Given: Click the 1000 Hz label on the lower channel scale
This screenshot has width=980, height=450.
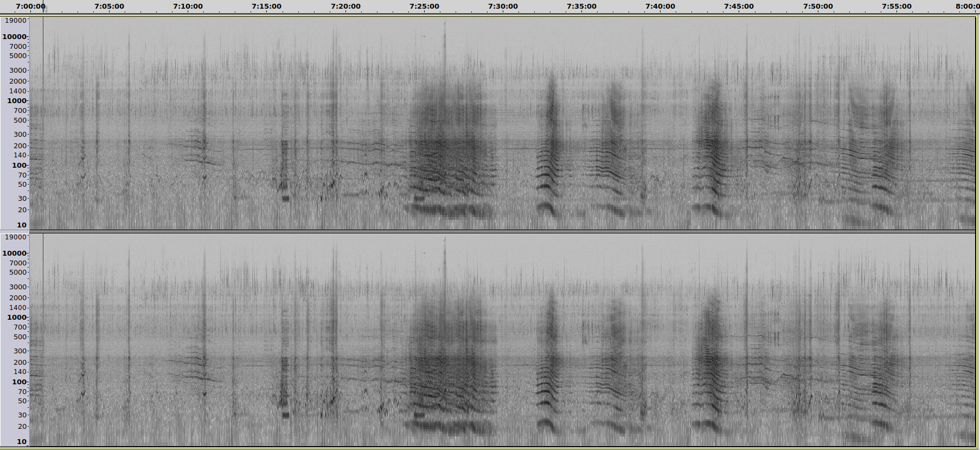Looking at the screenshot, I should click(17, 318).
